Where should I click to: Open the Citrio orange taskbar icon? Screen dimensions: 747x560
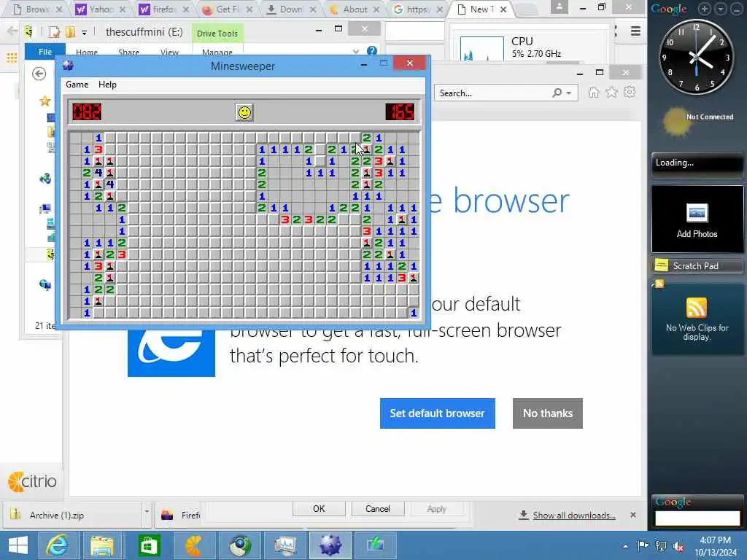194,545
